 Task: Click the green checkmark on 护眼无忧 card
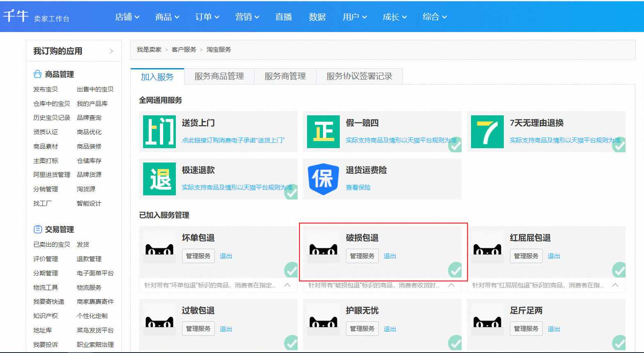[455, 343]
